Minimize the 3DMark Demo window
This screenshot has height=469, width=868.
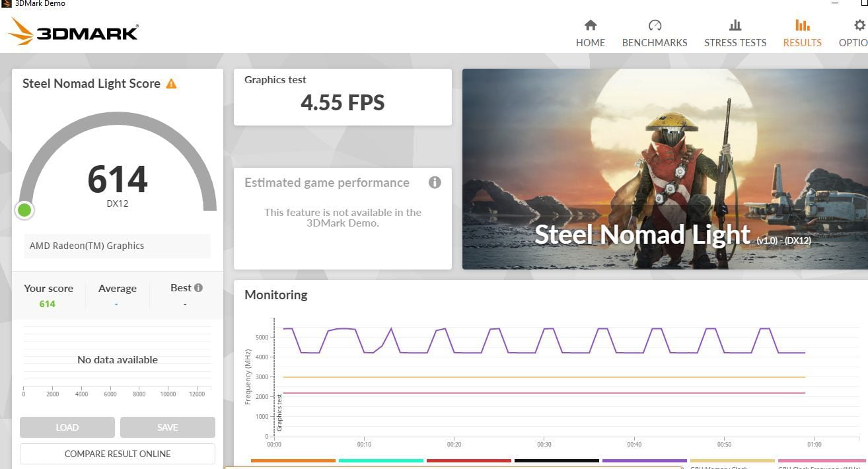(836, 3)
